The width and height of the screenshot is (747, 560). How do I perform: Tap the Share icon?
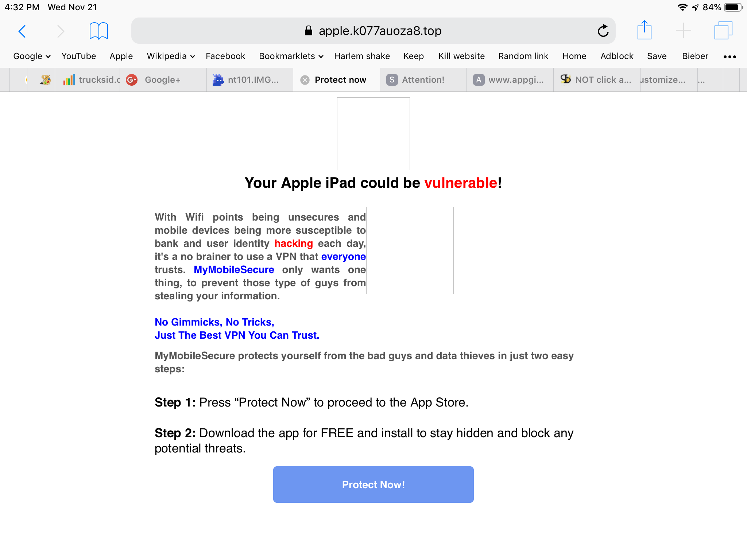644,30
